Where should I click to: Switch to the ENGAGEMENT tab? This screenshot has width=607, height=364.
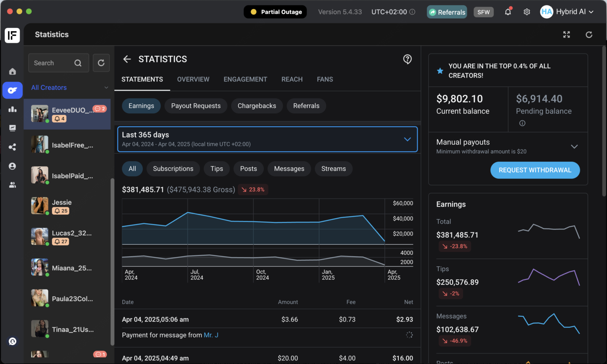pyautogui.click(x=245, y=79)
